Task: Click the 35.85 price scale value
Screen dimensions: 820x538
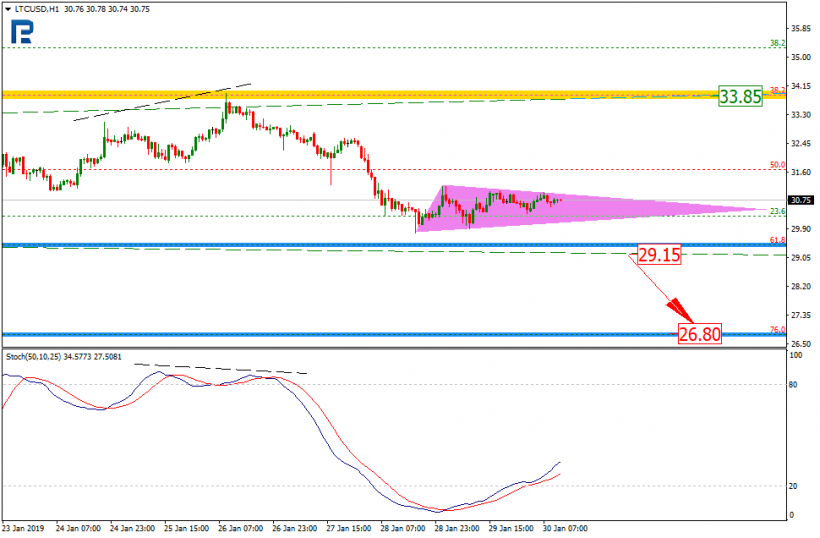Action: pos(801,28)
